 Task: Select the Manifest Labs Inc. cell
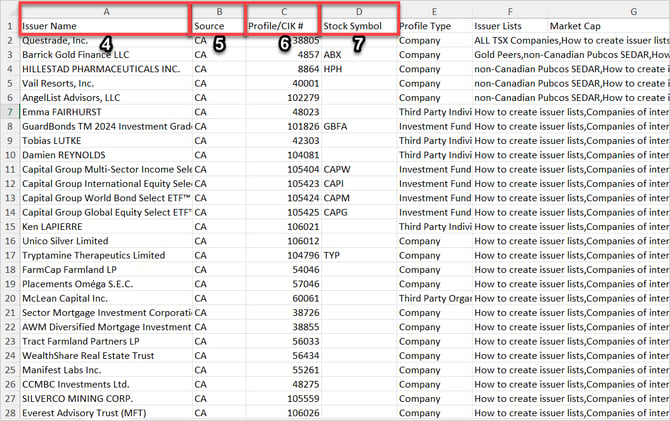(x=106, y=370)
